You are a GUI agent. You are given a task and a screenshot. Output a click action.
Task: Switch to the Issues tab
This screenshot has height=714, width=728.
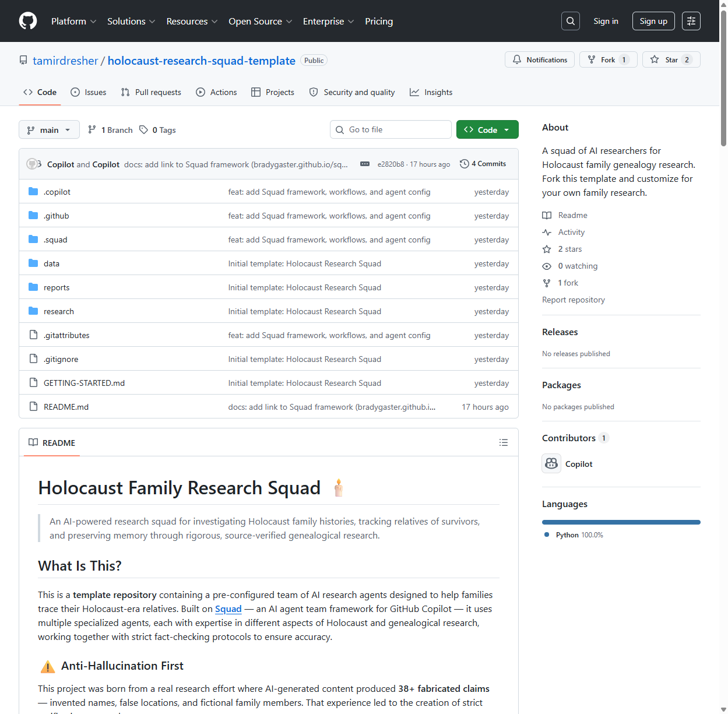[89, 92]
